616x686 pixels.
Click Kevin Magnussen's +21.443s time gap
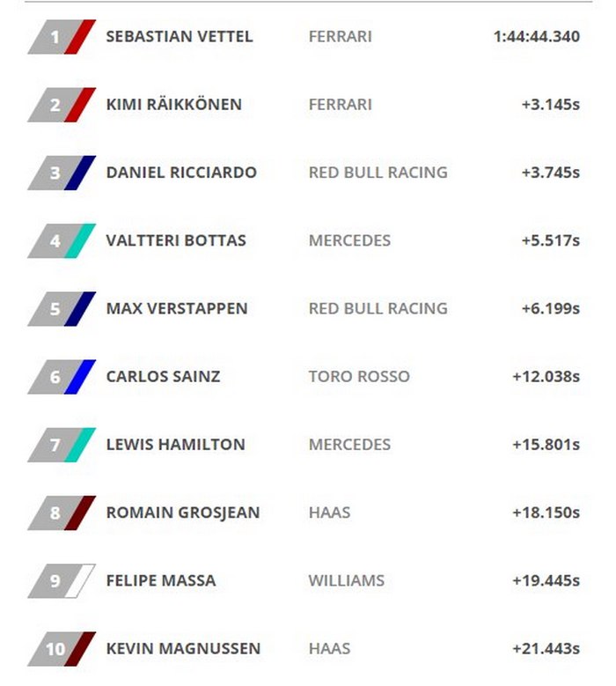click(x=546, y=649)
